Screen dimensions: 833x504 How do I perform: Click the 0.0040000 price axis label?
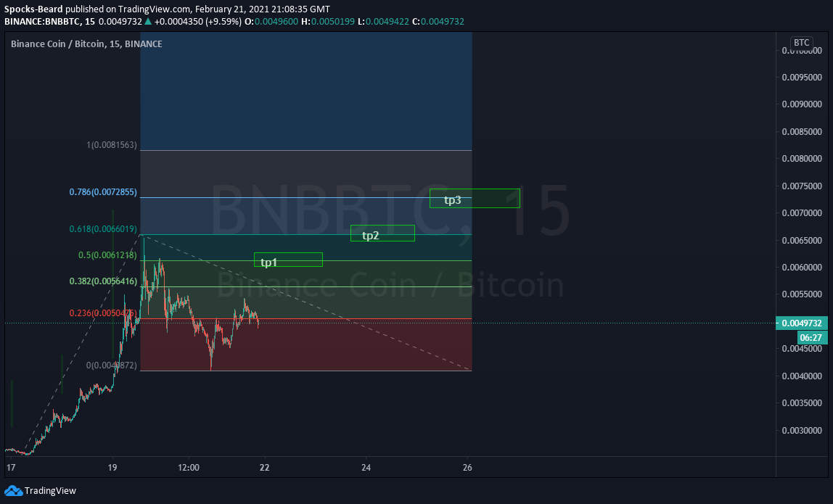pyautogui.click(x=802, y=376)
